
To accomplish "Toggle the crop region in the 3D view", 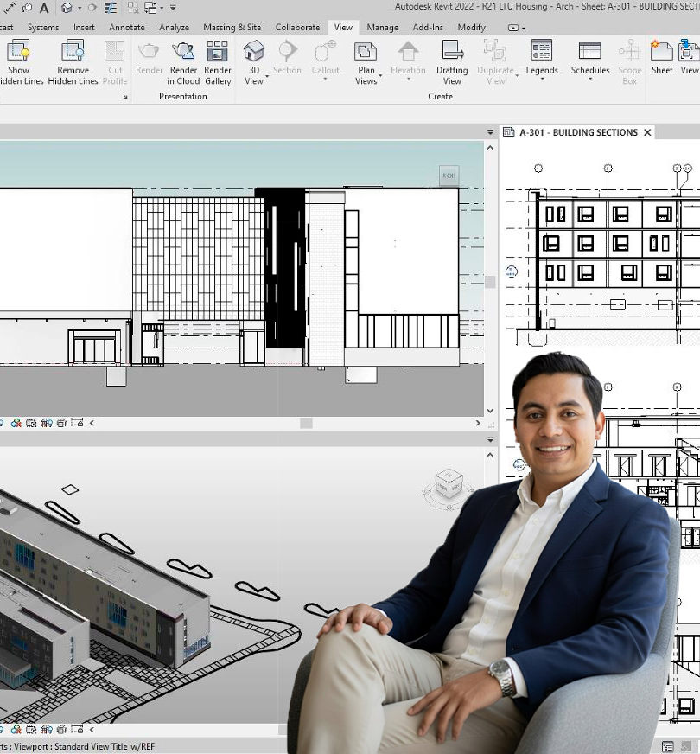I will pyautogui.click(x=31, y=731).
